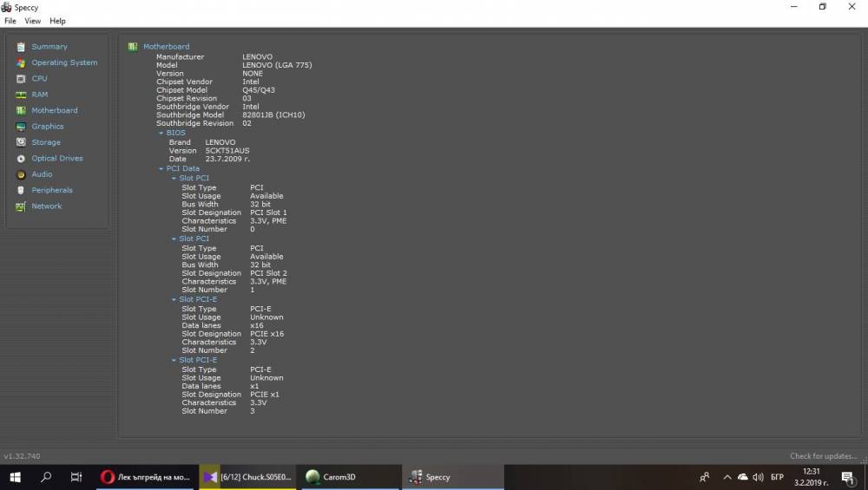Go to the Summary section

tap(49, 47)
